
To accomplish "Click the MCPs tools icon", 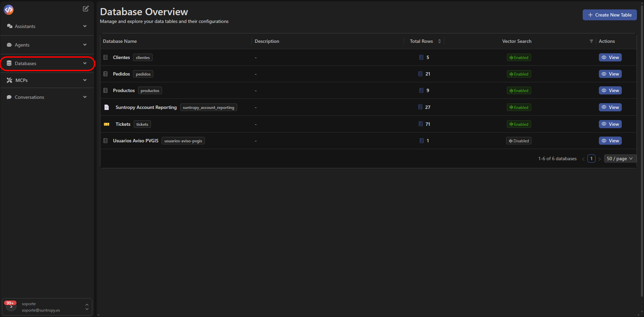I will [9, 80].
